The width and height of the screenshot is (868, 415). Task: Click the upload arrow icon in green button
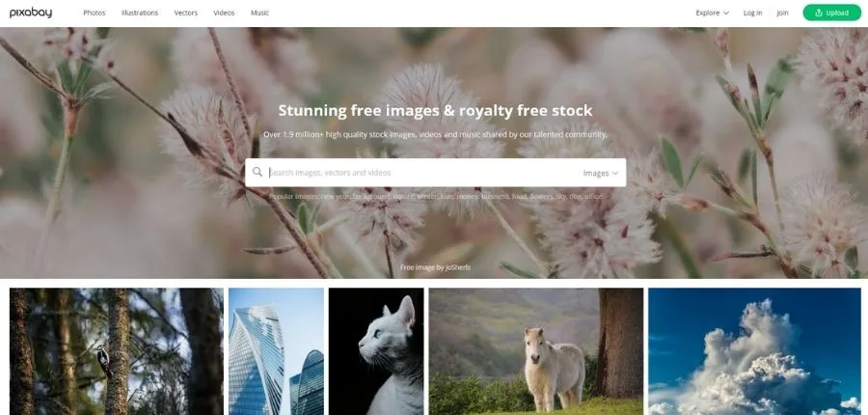pos(818,13)
